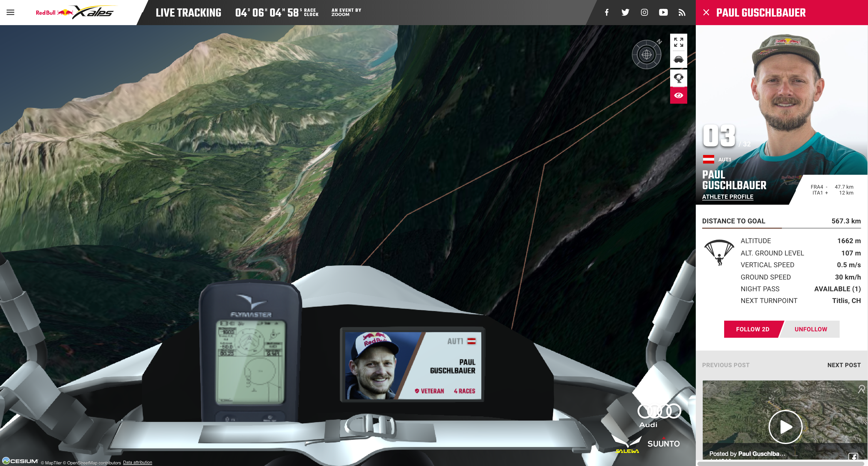Click the ALTITUDE 1662 m value
Viewport: 868px width, 466px height.
pyautogui.click(x=849, y=241)
